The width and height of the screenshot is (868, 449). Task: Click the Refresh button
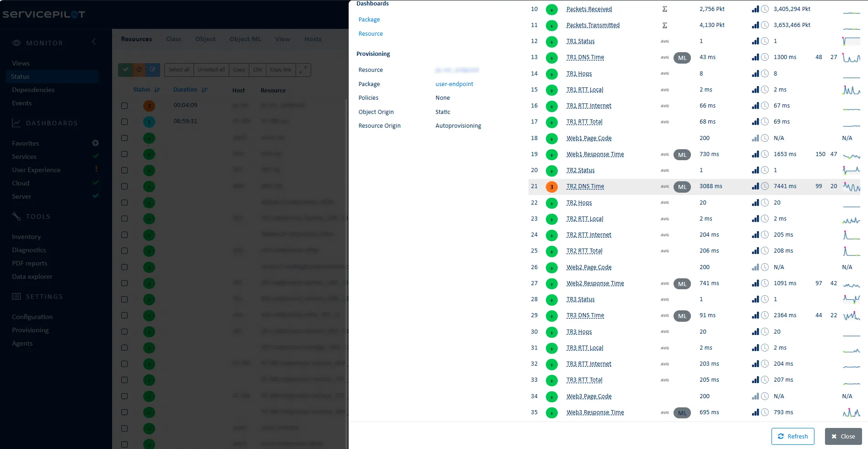(793, 436)
